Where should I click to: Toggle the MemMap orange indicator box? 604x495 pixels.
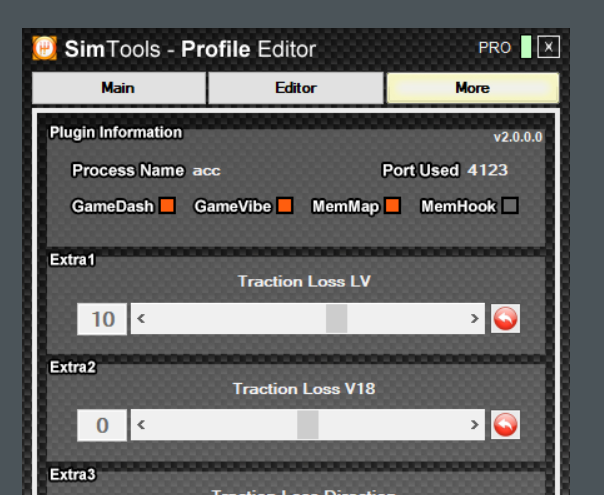393,205
